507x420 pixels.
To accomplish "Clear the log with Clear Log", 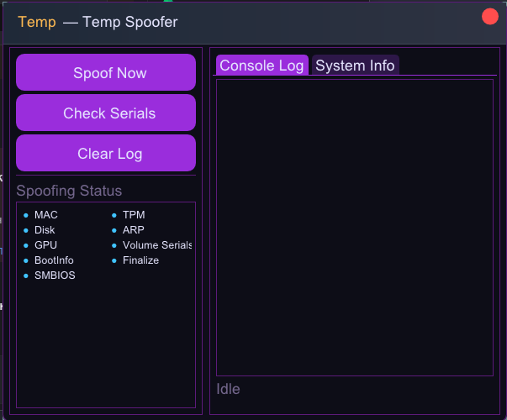I will pos(106,154).
